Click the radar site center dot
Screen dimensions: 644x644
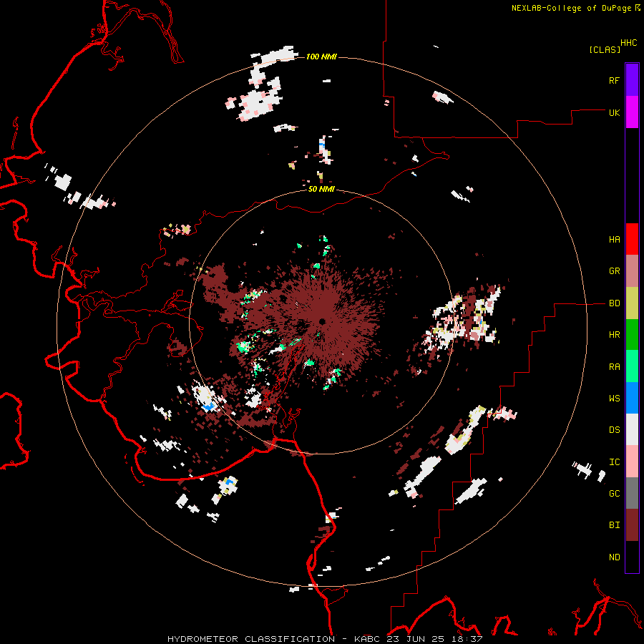(323, 321)
